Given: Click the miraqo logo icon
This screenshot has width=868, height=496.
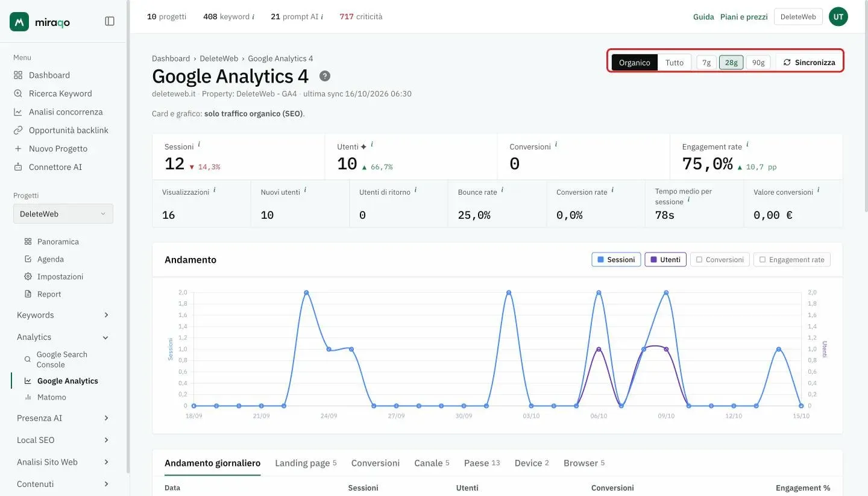Looking at the screenshot, I should [19, 22].
